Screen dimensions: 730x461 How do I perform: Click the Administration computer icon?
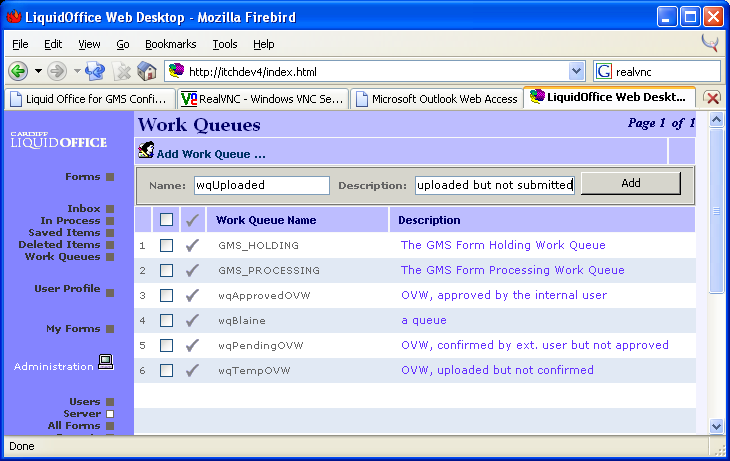point(105,364)
